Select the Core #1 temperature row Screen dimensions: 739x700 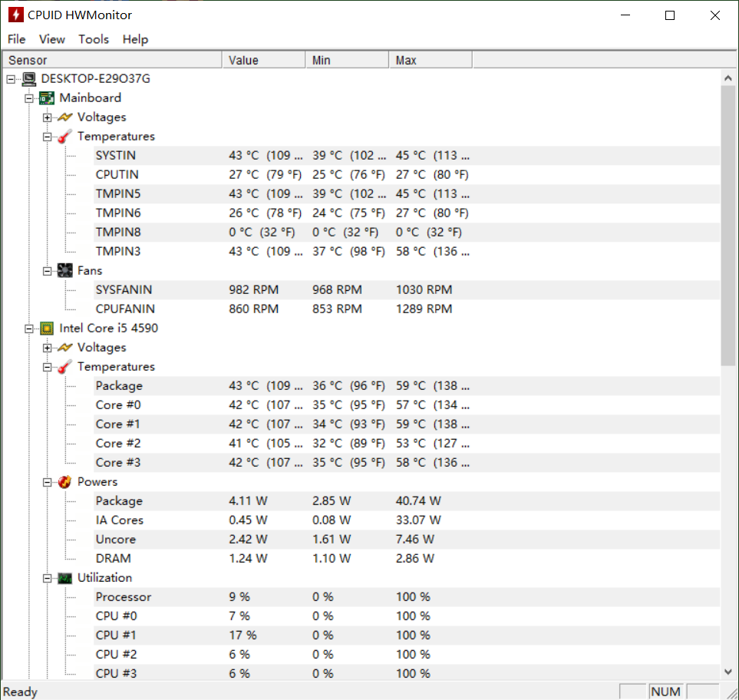point(407,424)
